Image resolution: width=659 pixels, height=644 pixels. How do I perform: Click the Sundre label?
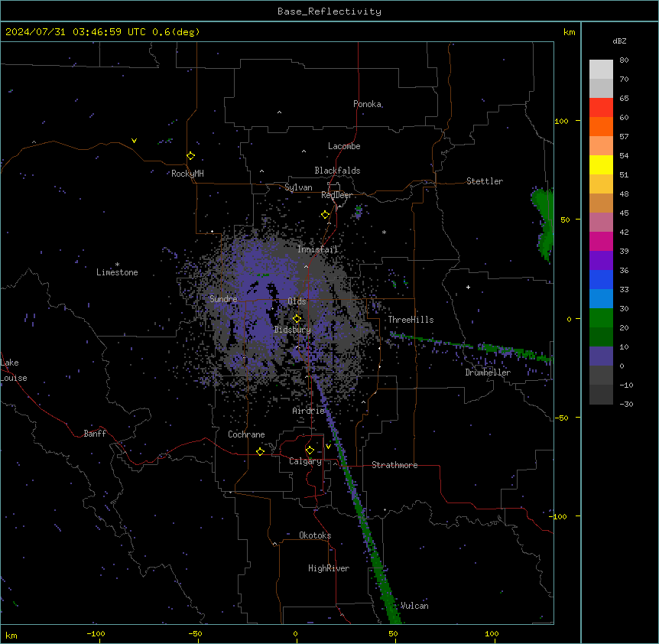click(223, 299)
